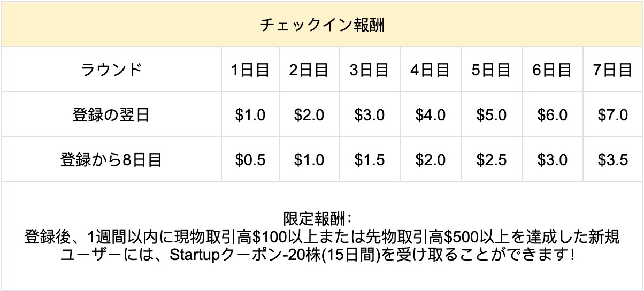Click the チェックイン報酬 table header
The height and width of the screenshot is (291, 644).
point(322,25)
